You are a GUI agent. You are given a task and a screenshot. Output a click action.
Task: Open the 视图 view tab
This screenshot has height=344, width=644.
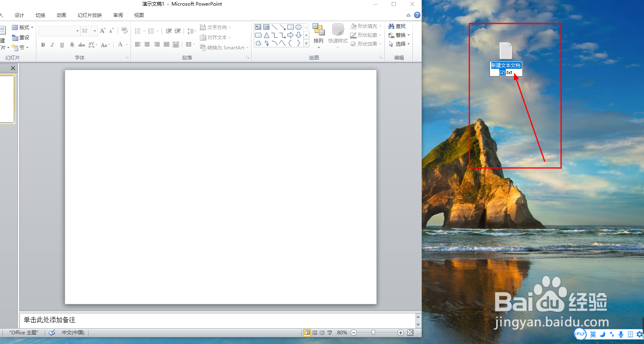(x=139, y=15)
